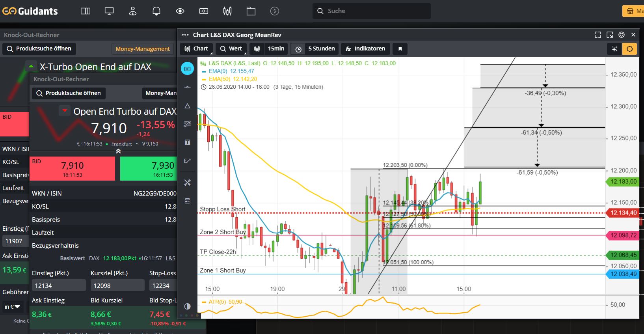Click the ATR(5) indicator legend
The image size is (644, 334).
coord(222,302)
